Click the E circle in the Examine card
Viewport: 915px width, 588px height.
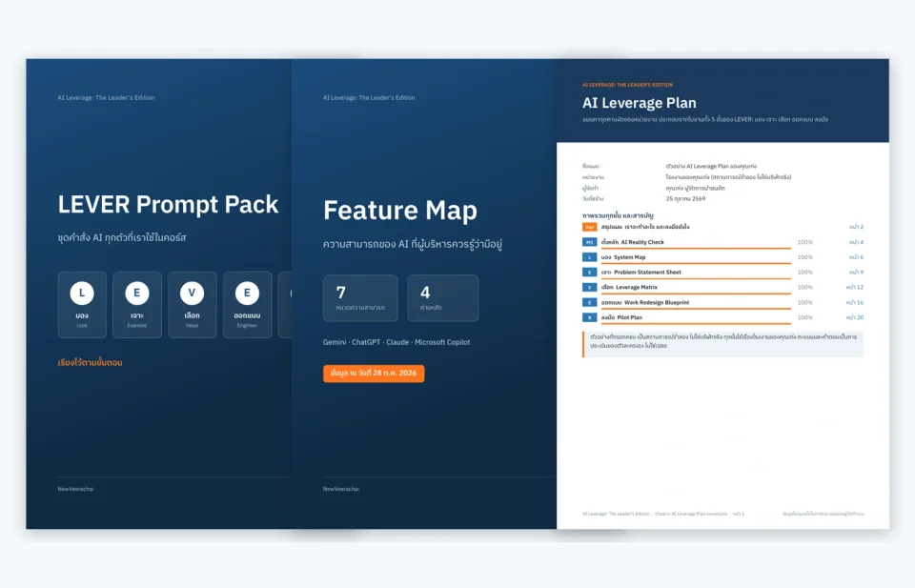pos(137,293)
